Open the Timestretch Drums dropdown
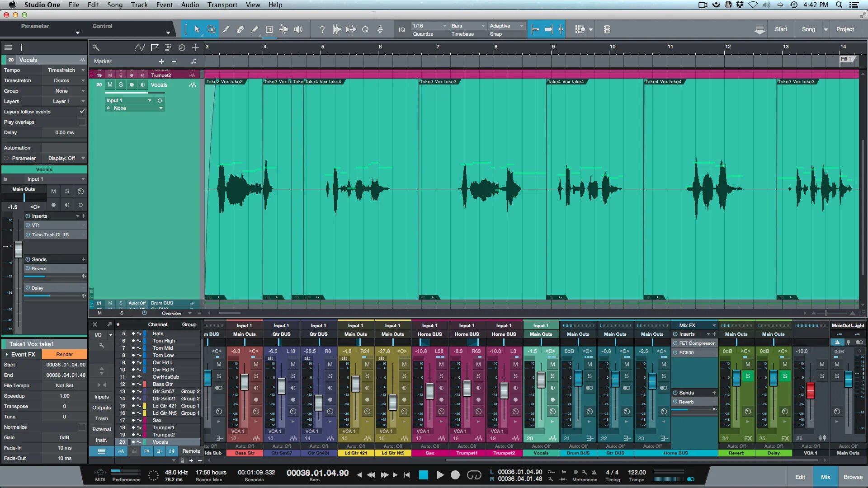The height and width of the screenshot is (488, 868). (x=64, y=80)
